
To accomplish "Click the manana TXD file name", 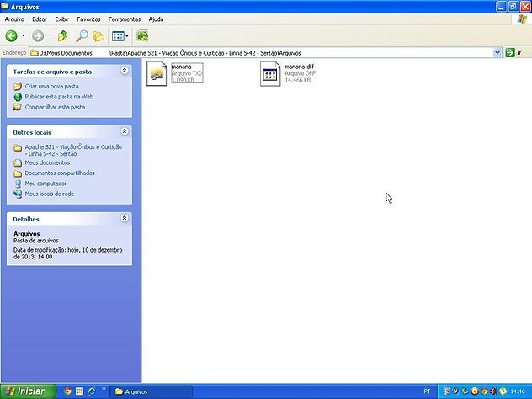I will [x=182, y=66].
